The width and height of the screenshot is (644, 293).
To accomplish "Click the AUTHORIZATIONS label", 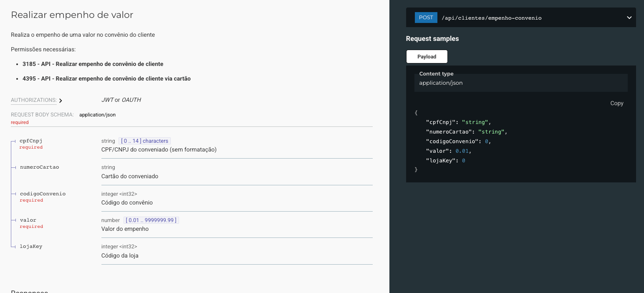I will tap(34, 100).
